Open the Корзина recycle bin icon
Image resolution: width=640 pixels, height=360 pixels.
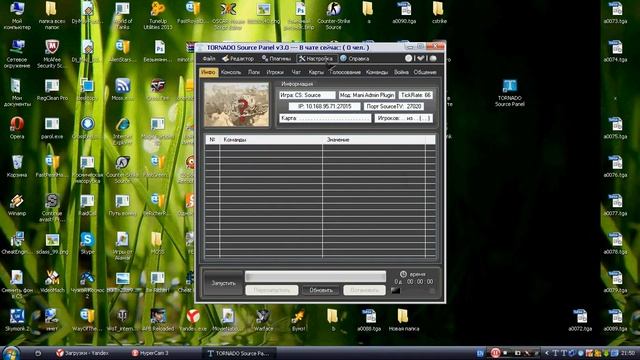(17, 166)
